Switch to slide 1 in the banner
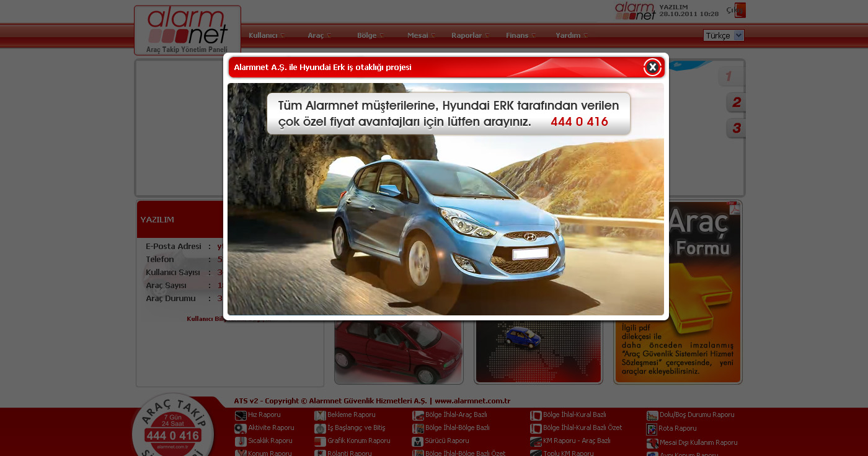The height and width of the screenshot is (456, 868). tap(731, 77)
